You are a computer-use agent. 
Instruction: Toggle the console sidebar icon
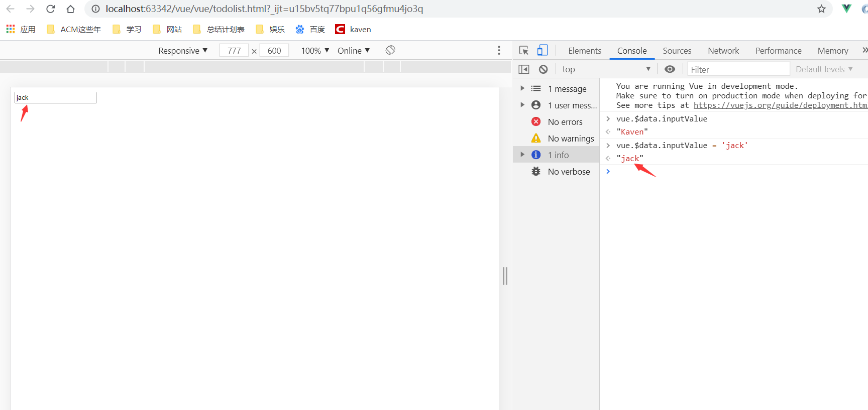coord(524,69)
